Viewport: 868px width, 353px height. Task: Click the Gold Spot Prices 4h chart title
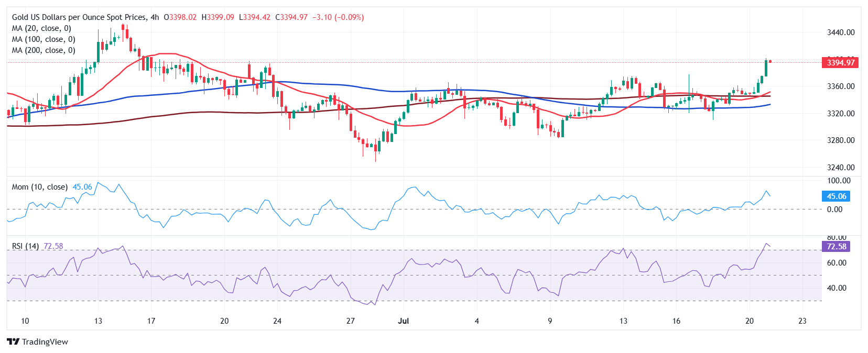(85, 17)
